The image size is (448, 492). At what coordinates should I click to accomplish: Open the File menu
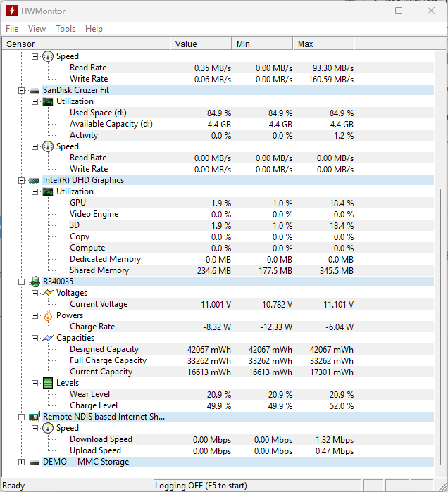(x=12, y=29)
